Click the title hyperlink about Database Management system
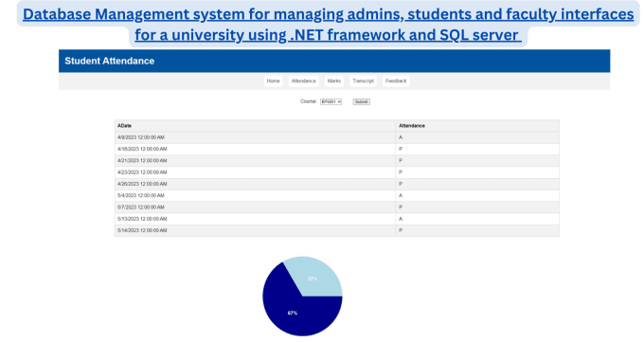This screenshot has height=342, width=644. point(329,25)
